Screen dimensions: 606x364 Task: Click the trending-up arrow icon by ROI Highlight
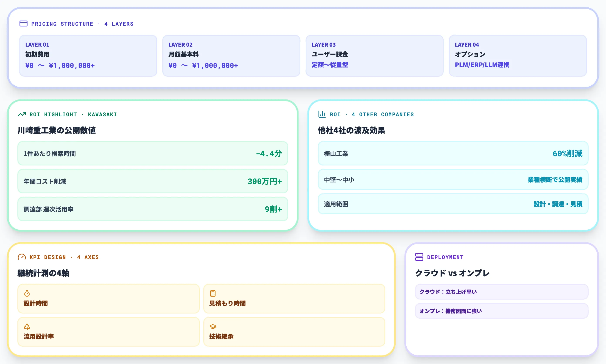pos(22,114)
